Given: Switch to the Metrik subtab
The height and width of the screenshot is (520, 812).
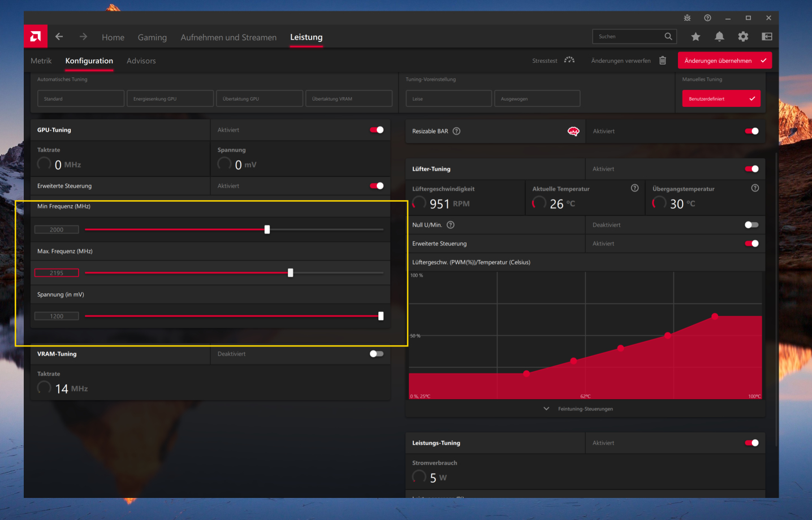Looking at the screenshot, I should click(41, 61).
